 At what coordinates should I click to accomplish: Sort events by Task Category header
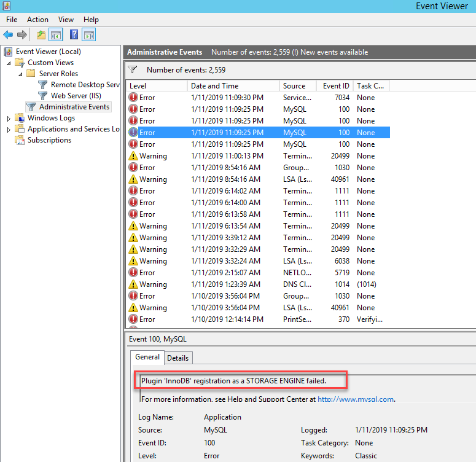[x=372, y=86]
